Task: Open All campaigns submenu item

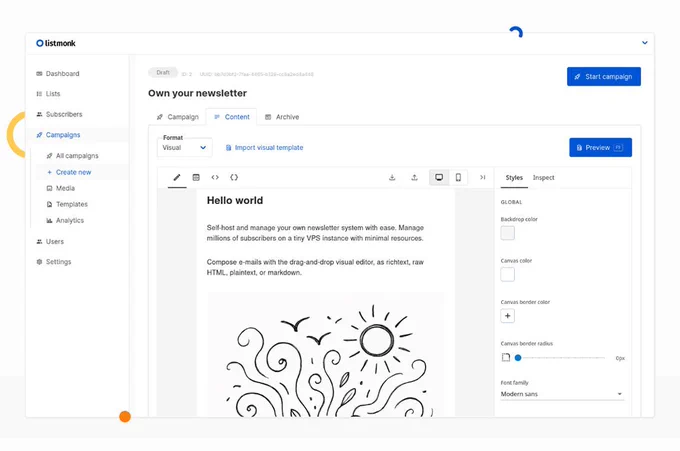Action: 77,156
